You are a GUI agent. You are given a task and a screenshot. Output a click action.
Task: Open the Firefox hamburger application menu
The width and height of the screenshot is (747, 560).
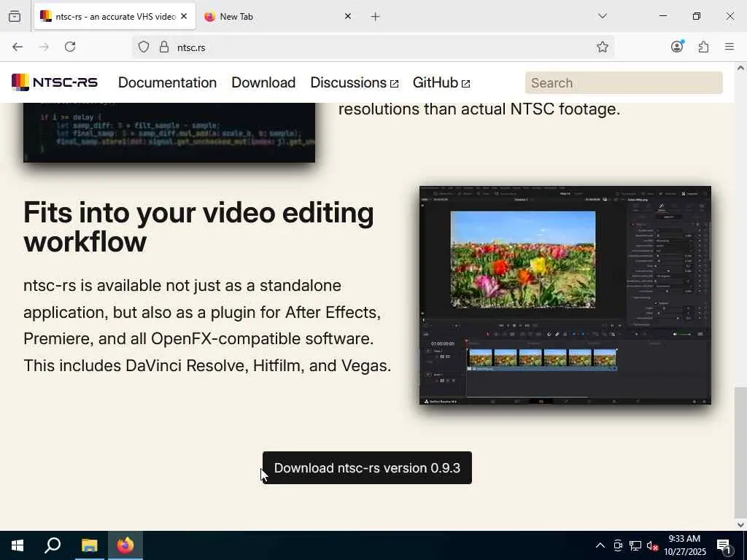click(729, 47)
